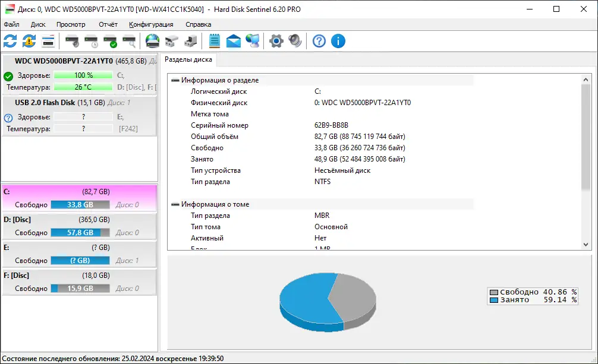
Task: Select the WDC WD5000BPVT-22A1YT0 disk entry
Action: tap(80, 74)
